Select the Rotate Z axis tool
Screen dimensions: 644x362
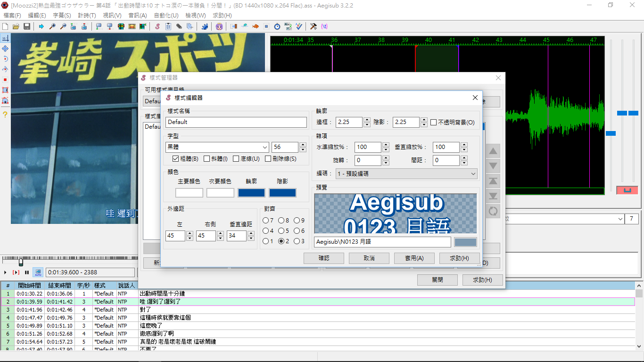(x=5, y=59)
